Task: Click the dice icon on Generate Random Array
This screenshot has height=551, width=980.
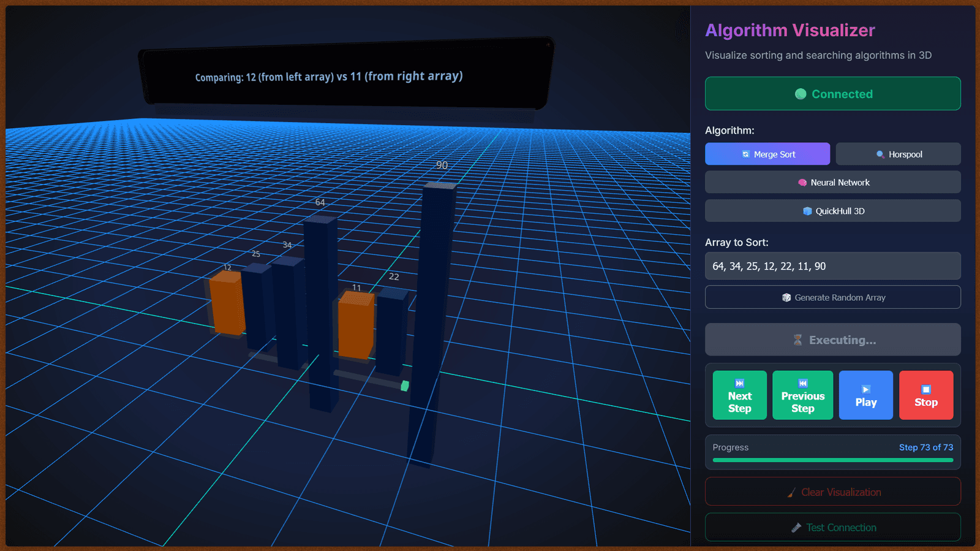Action: coord(786,298)
